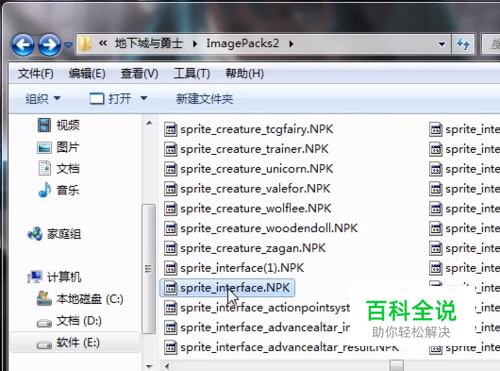The image size is (500, 371).
Task: Select file name sprite_creature_trainer.NPK
Action: tap(254, 149)
